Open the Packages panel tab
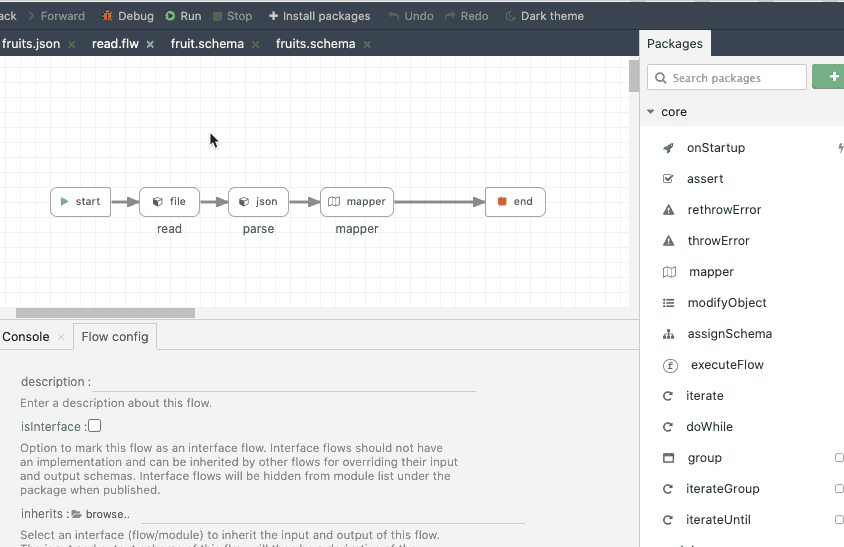 pyautogui.click(x=674, y=44)
